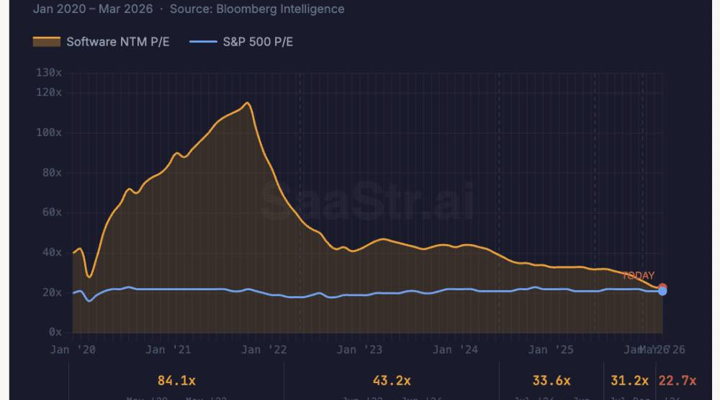Click the blue S&P 500 endpoint dot
This screenshot has width=720, height=400.
[662, 292]
